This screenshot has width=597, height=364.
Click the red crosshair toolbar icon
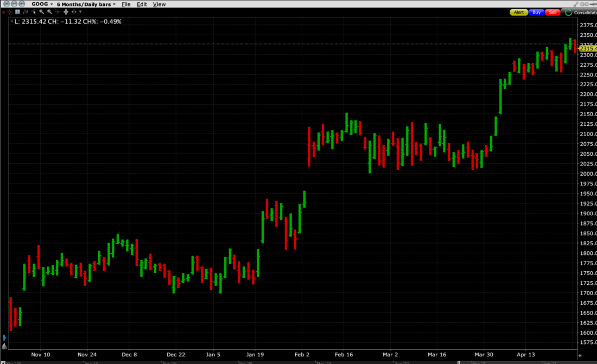[9, 12]
